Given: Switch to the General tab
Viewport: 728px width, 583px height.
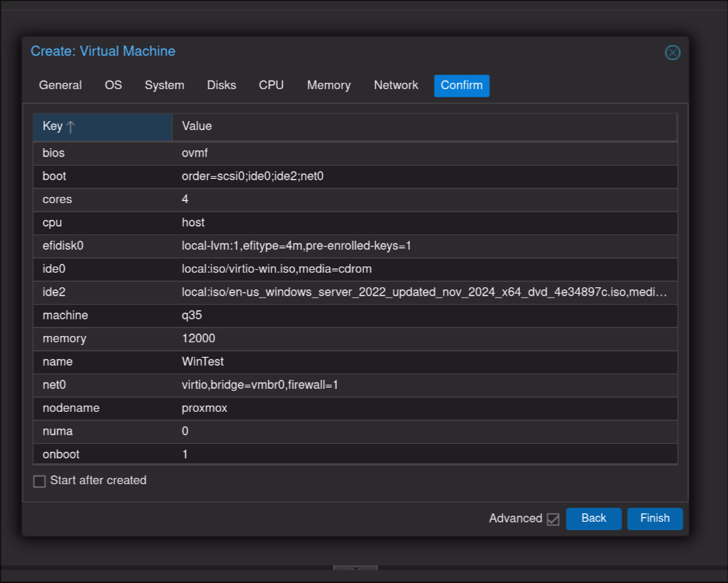Looking at the screenshot, I should 61,86.
